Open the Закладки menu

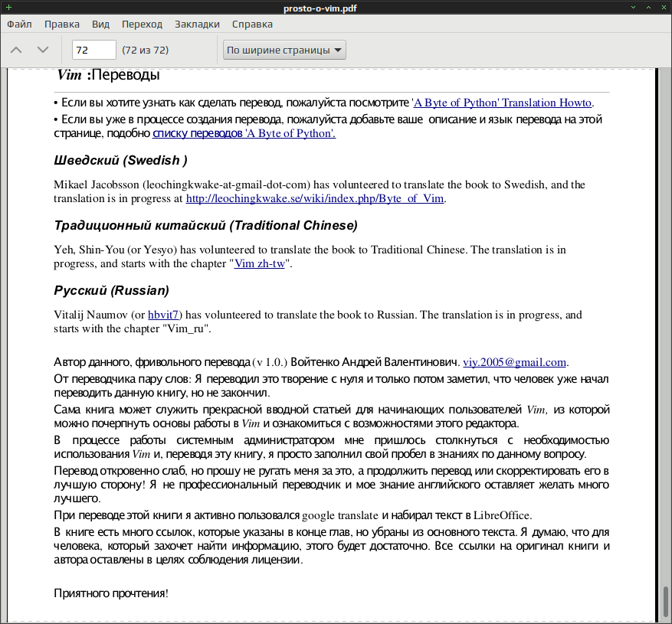(197, 25)
